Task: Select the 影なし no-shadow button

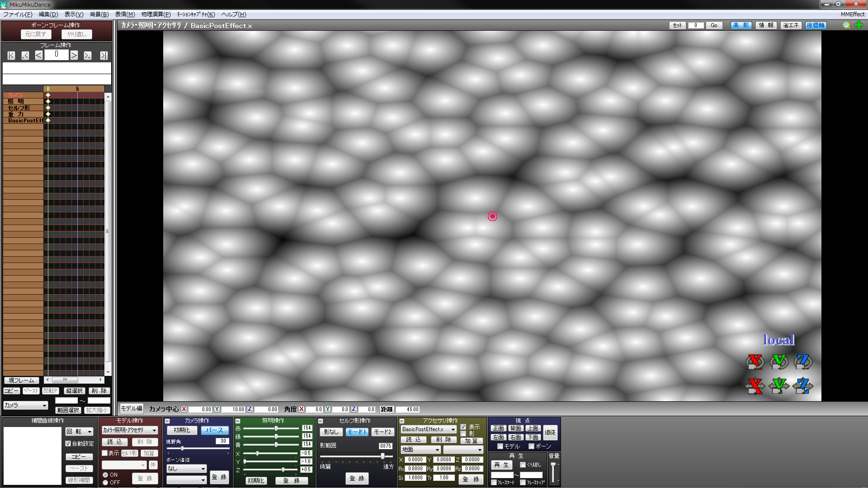Action: [x=331, y=432]
